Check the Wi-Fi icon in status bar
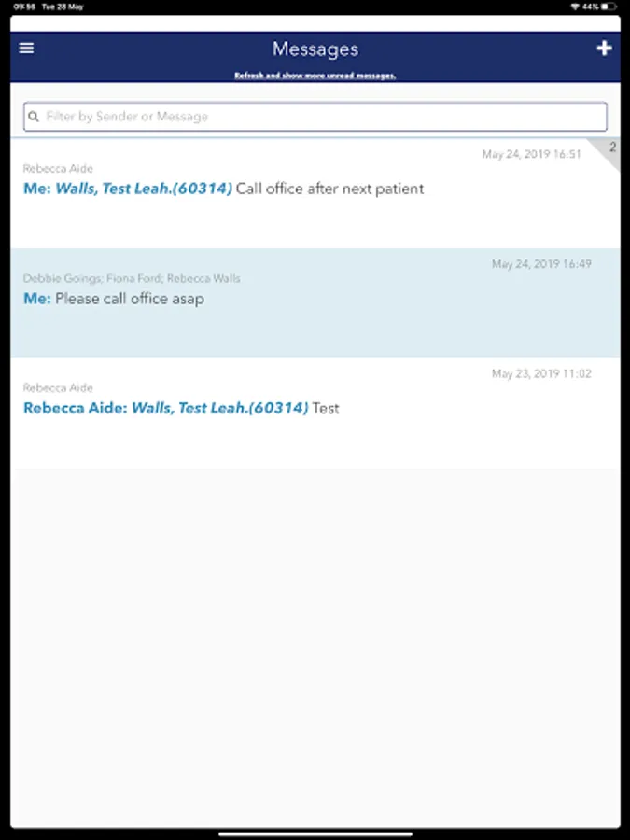 coord(575,7)
